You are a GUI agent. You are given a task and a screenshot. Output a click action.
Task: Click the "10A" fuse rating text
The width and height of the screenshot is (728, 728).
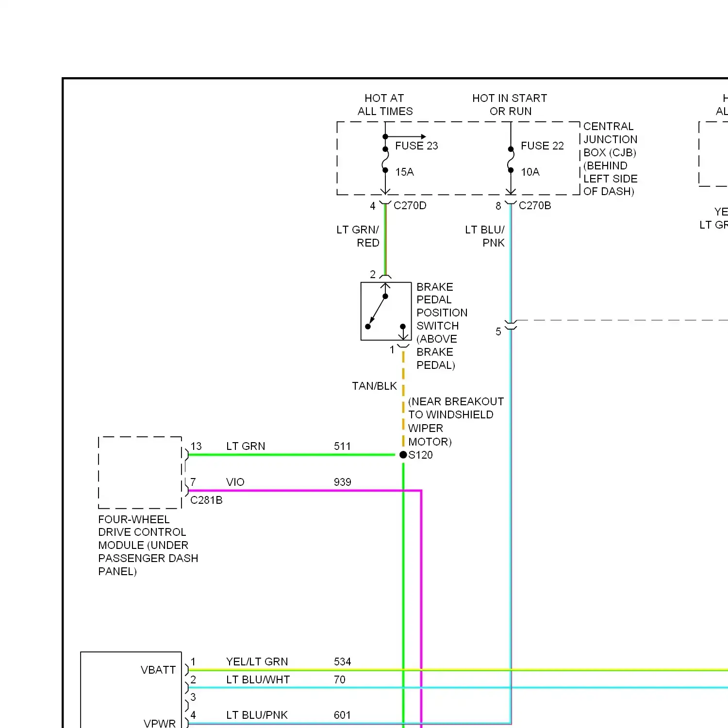click(x=530, y=172)
